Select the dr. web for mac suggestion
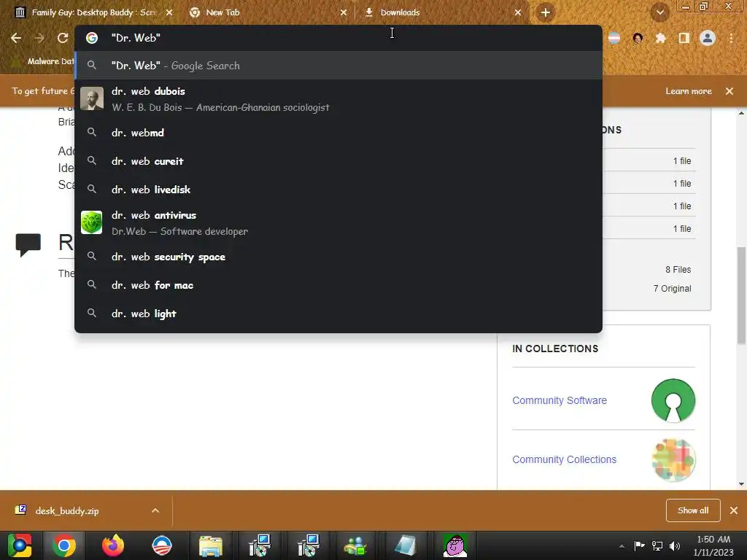 [338, 285]
